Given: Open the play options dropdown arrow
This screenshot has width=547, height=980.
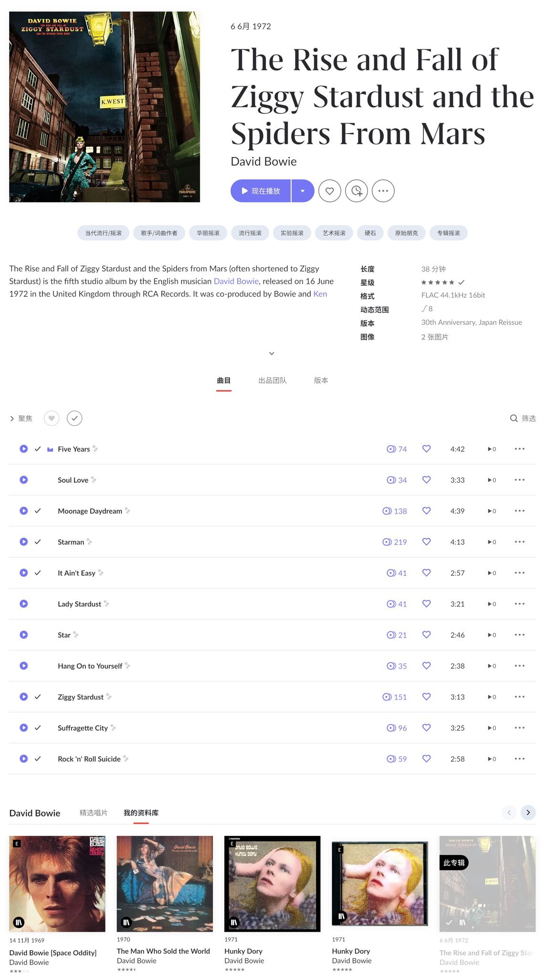Looking at the screenshot, I should point(303,191).
